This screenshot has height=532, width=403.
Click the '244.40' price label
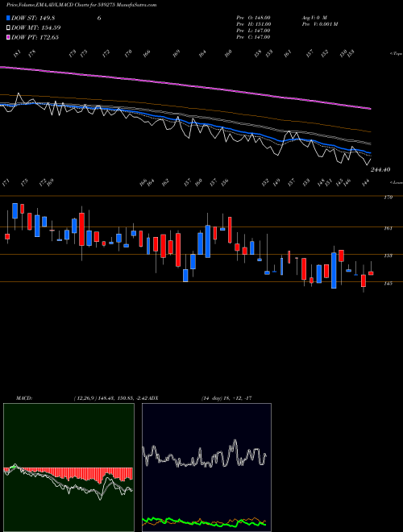coord(380,169)
